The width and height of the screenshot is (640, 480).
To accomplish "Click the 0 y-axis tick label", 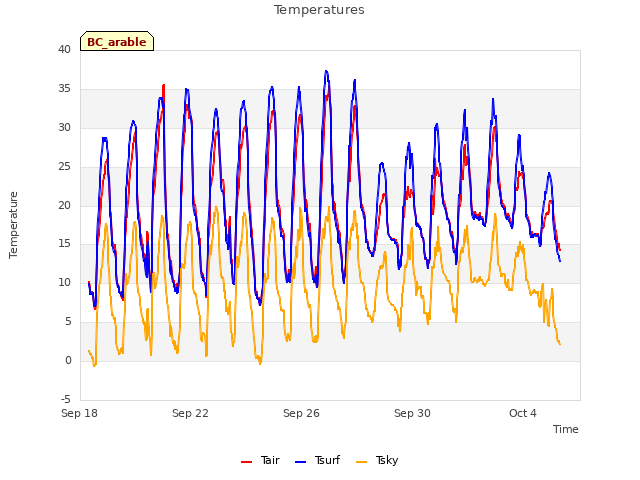I will 68,360.
